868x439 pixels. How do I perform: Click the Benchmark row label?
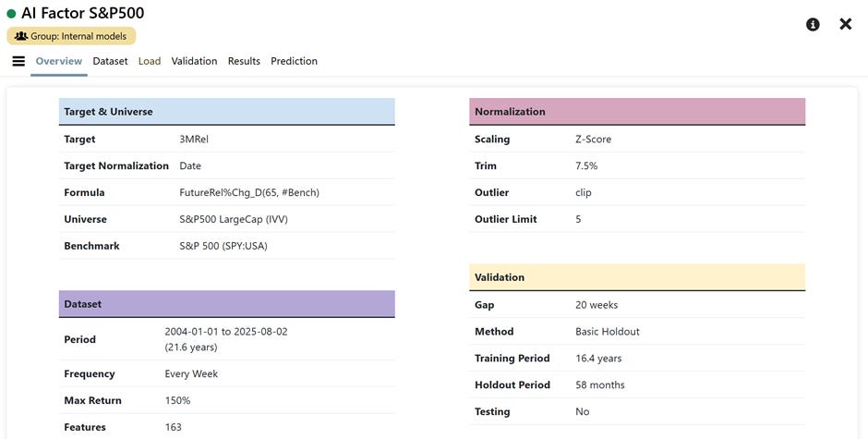(91, 246)
